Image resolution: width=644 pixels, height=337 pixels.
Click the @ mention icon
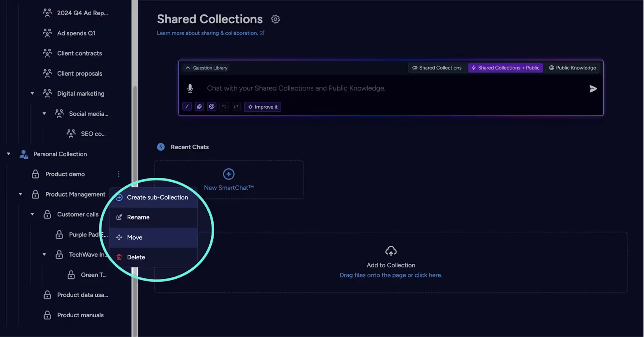click(x=212, y=107)
